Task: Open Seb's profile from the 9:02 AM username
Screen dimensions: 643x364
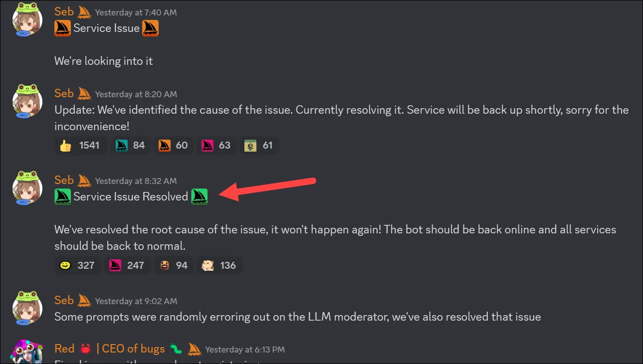Action: click(64, 300)
